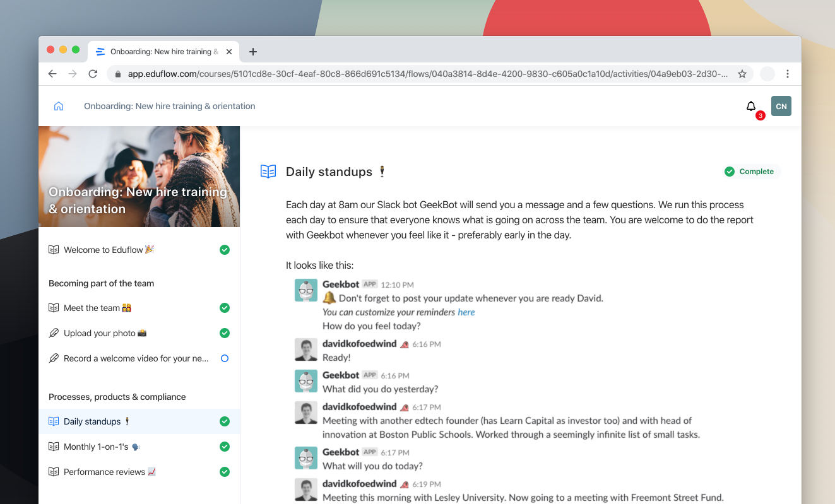This screenshot has width=835, height=504.
Task: Click the book icon for Monthly 1-on-1's
Action: click(54, 447)
